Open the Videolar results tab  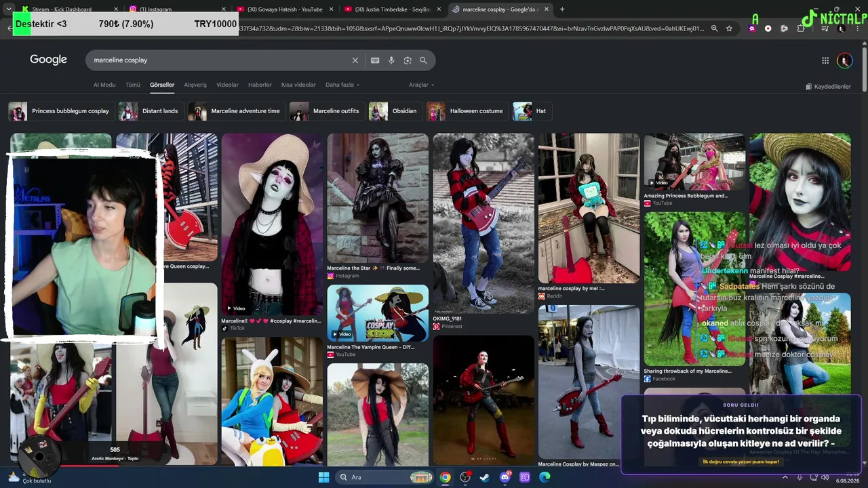227,85
